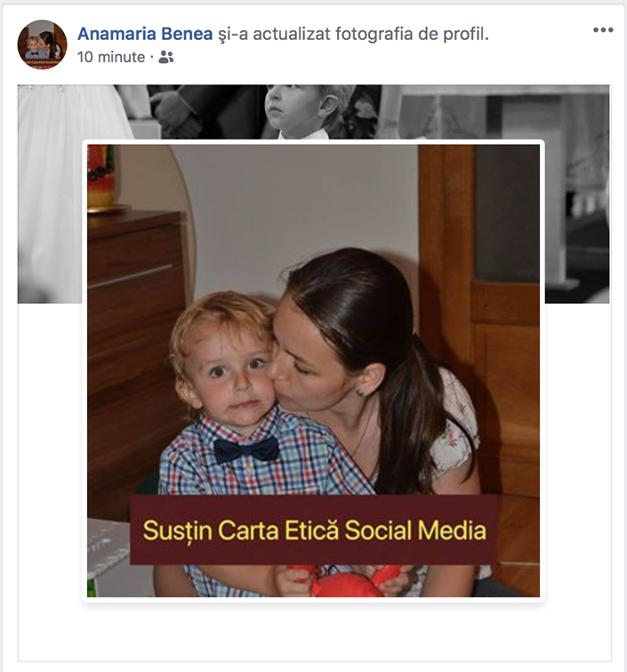Click the red toy at the photo's bottom
The image size is (627, 672).
pyautogui.click(x=347, y=582)
